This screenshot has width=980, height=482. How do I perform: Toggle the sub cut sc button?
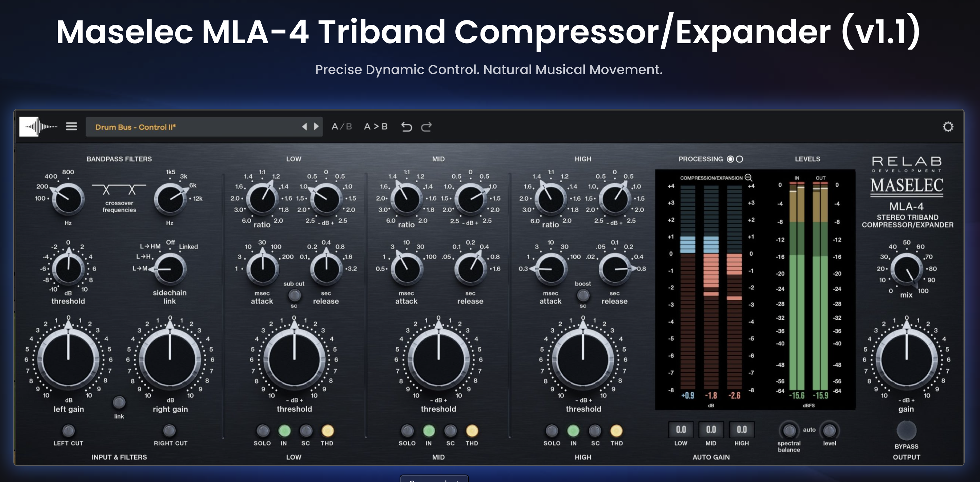[295, 295]
